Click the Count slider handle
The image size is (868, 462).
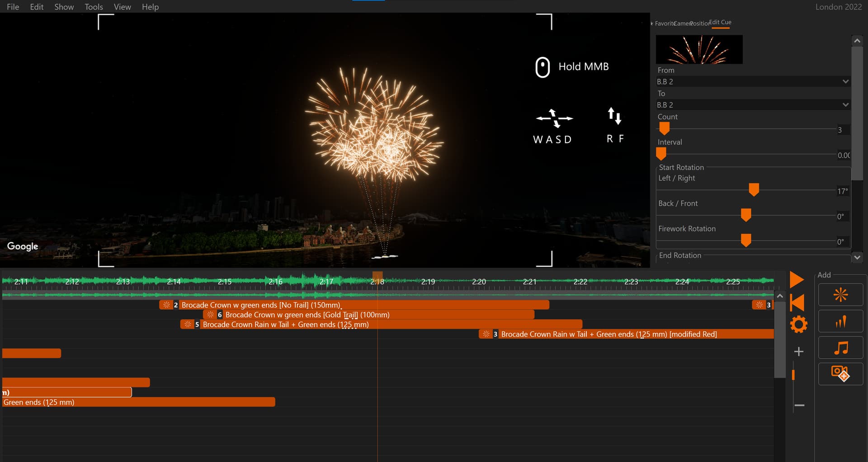click(664, 129)
